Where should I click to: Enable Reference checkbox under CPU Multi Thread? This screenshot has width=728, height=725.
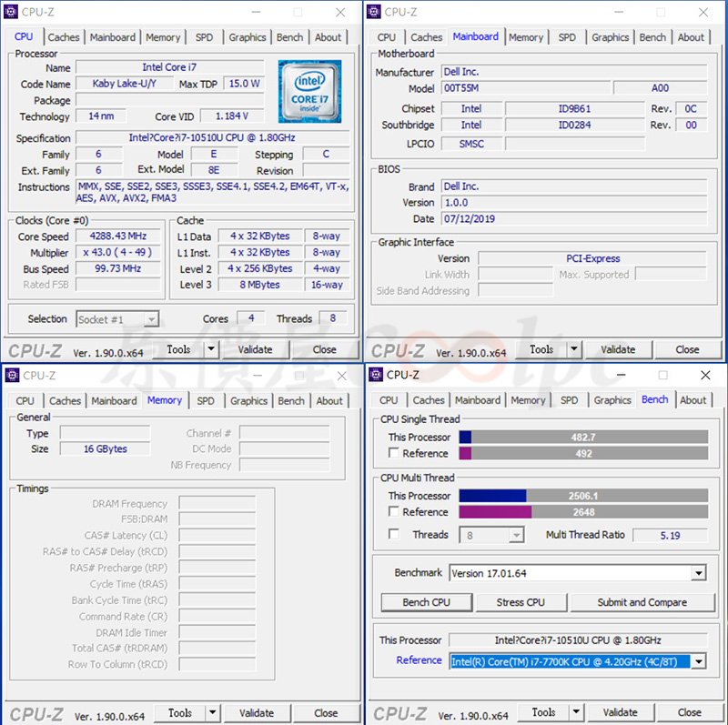click(394, 511)
